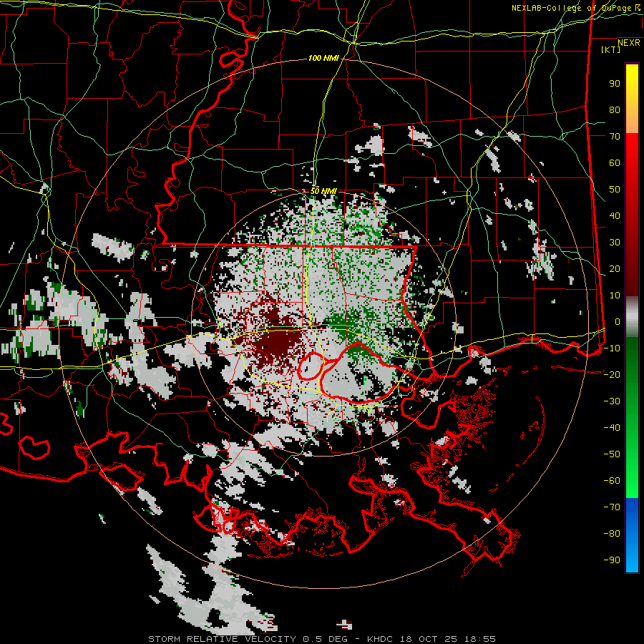Click the 'NEXR' label above the color scale

(629, 43)
